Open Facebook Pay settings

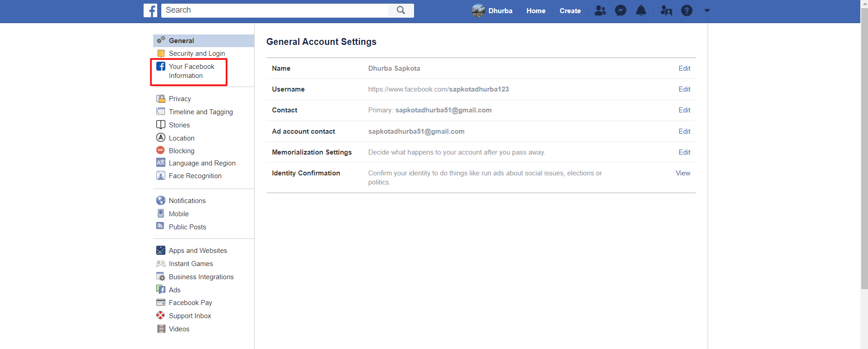(190, 303)
